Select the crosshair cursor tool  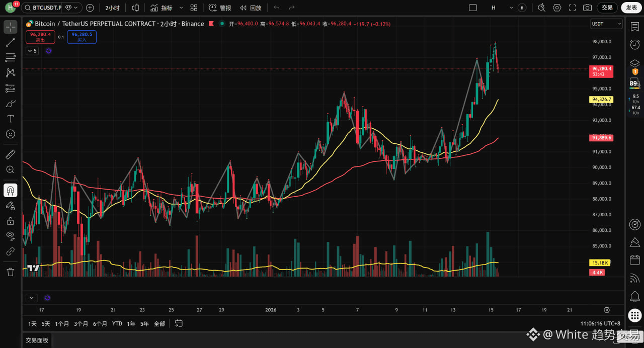[11, 27]
